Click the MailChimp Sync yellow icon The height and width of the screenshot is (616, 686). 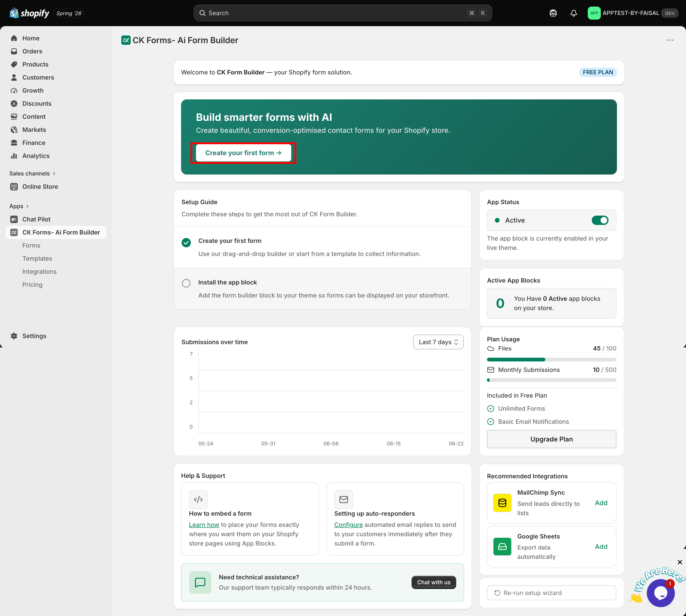(x=502, y=503)
